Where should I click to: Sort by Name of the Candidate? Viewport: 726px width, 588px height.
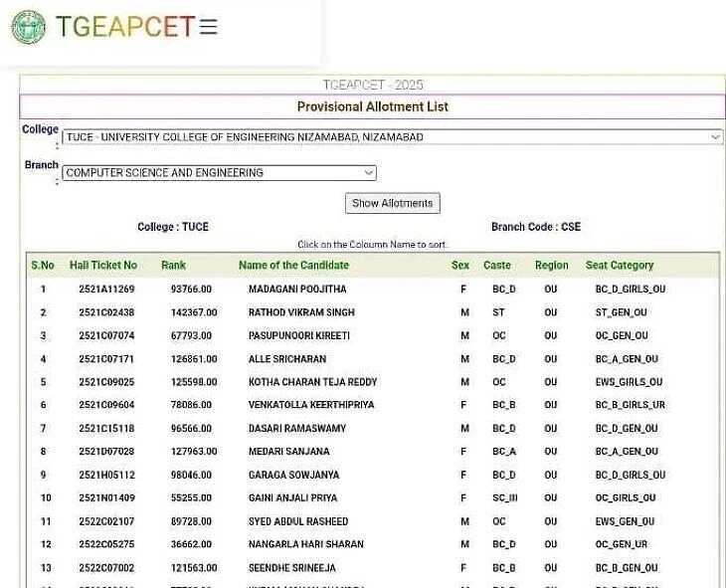point(293,266)
